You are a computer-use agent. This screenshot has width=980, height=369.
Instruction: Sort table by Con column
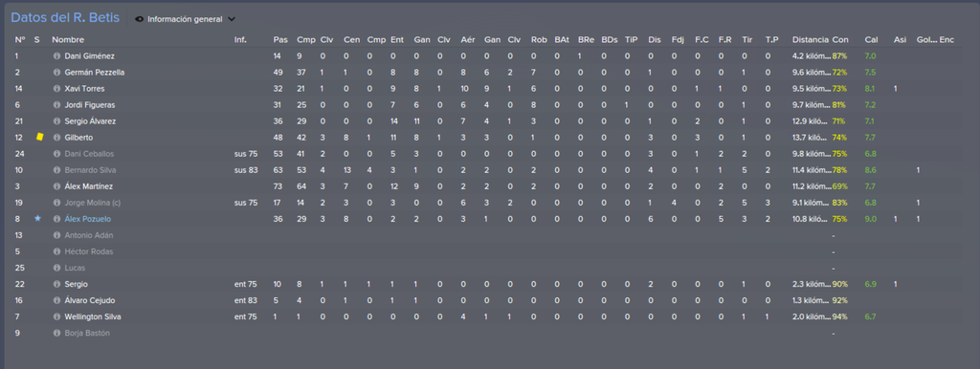tap(840, 40)
